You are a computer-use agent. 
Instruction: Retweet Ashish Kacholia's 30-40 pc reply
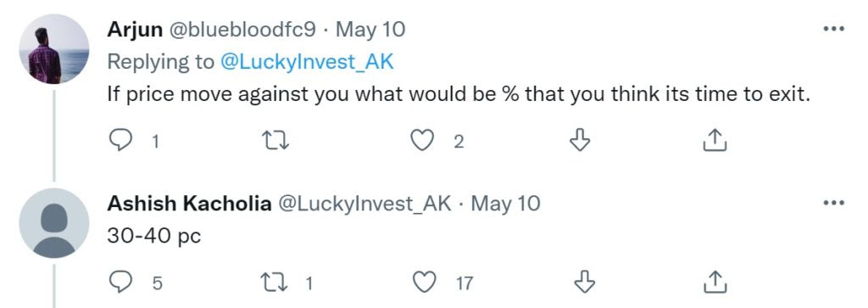point(275,283)
